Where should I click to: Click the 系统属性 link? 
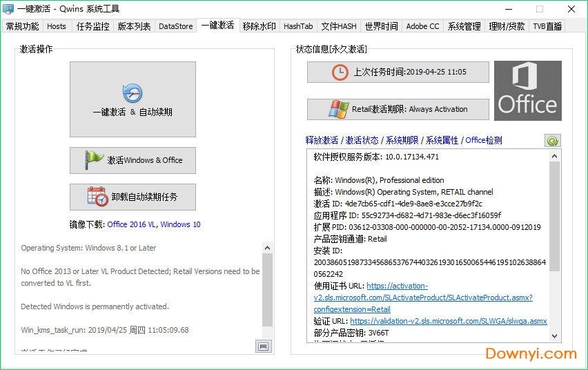442,140
